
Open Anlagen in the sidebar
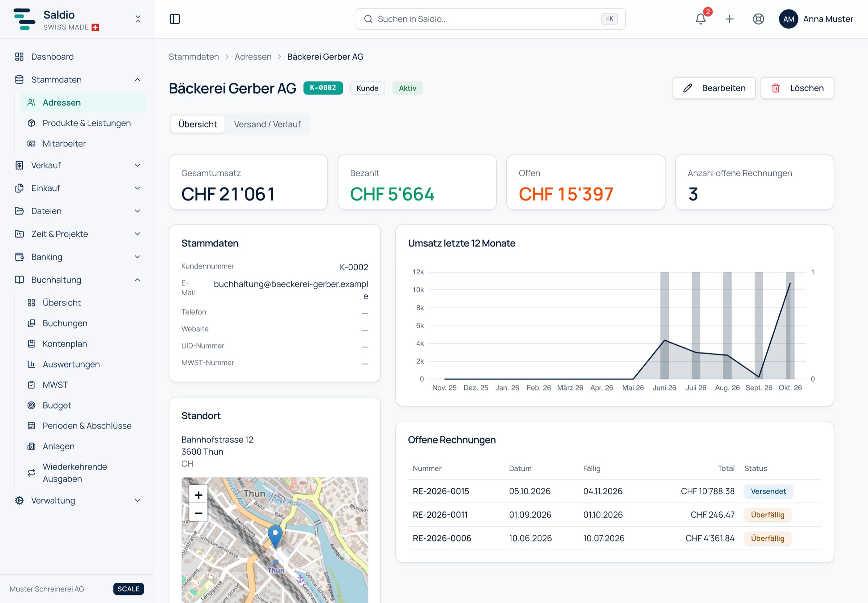point(83,446)
